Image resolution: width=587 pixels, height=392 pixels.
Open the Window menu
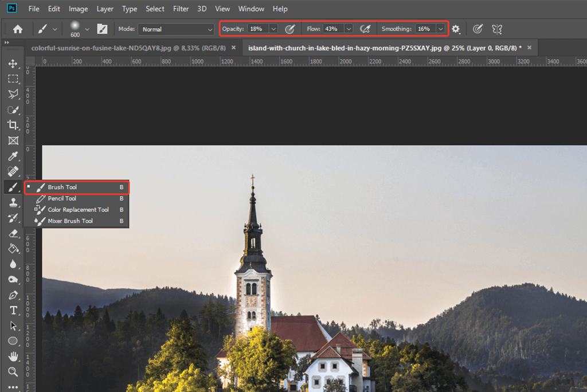pos(251,9)
